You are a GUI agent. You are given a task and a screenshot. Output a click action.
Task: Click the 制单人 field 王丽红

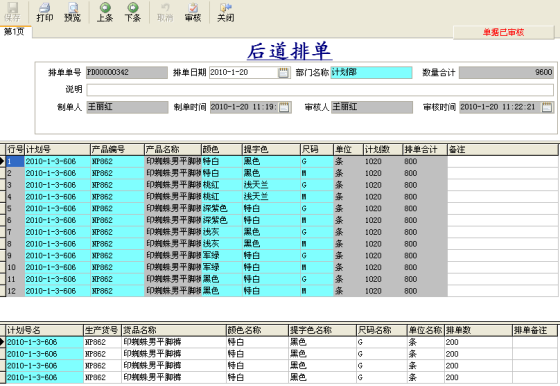[x=127, y=107]
